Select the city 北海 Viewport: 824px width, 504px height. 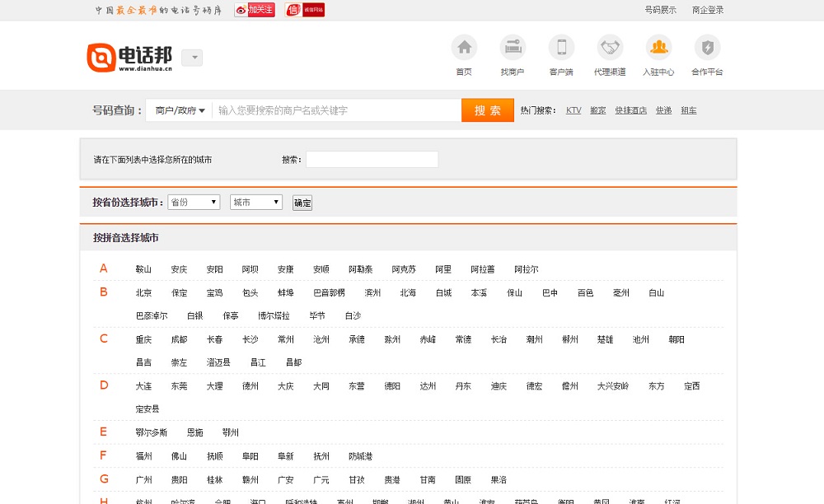tap(408, 293)
